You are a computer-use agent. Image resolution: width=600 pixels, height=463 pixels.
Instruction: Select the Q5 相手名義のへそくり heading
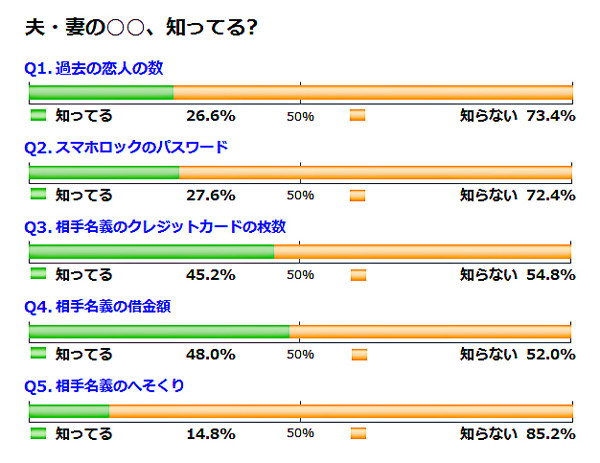(104, 386)
